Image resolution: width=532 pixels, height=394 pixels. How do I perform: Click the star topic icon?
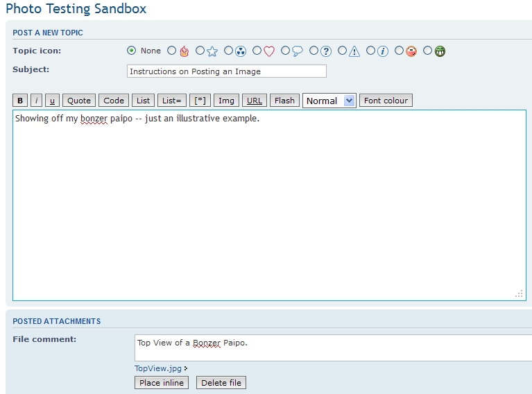tap(212, 51)
